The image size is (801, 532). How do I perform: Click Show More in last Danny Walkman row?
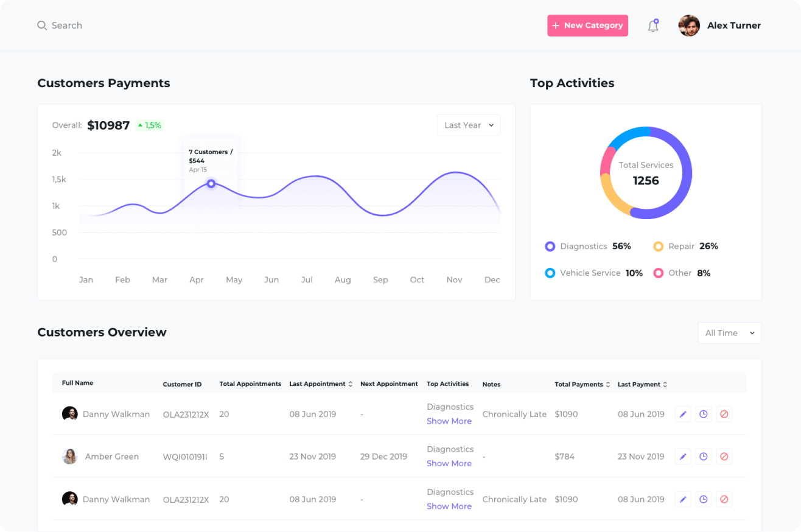449,506
